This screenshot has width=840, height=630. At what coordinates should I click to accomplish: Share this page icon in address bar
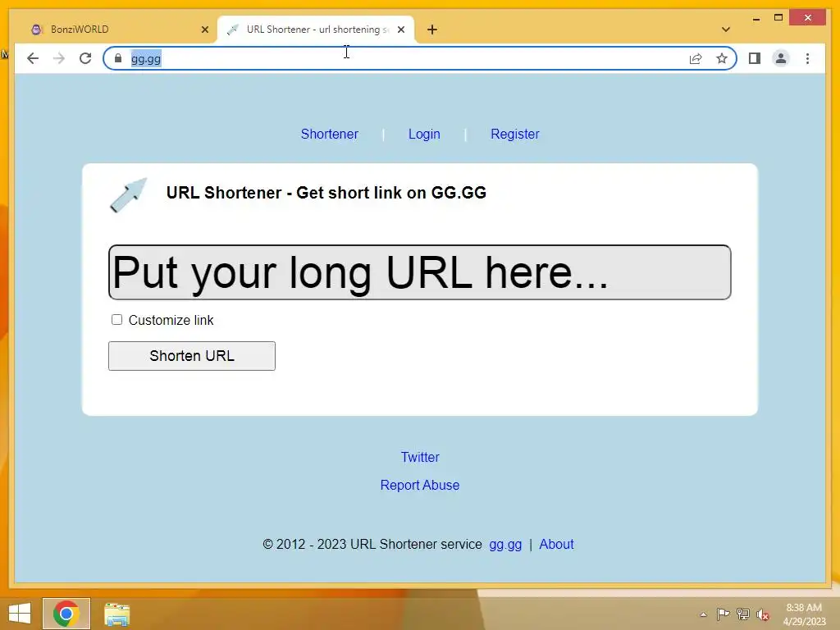click(696, 58)
